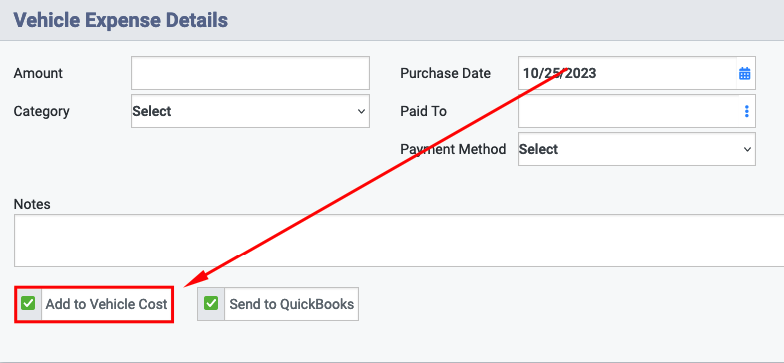
Task: Click the Send to QuickBooks label text
Action: pos(292,304)
